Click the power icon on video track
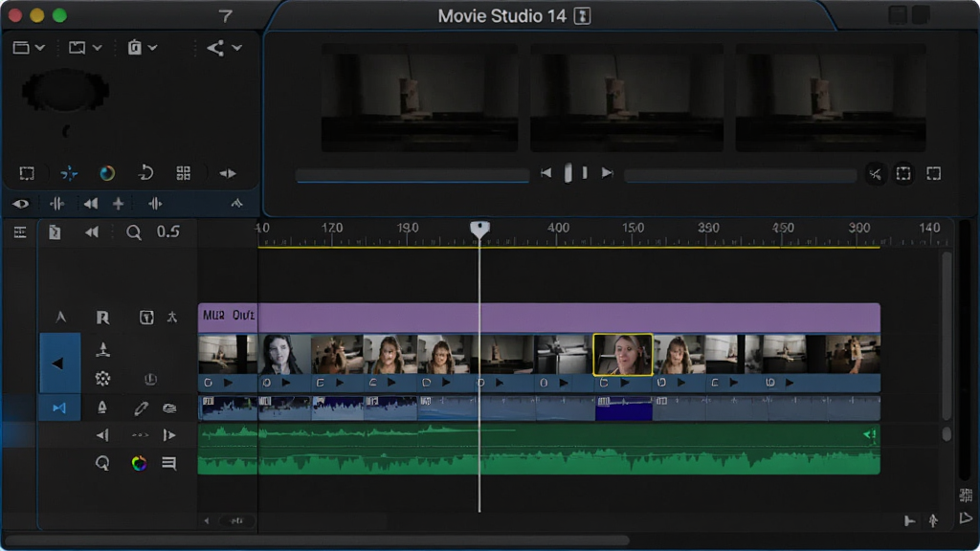Screen dimensions: 980x551 tap(150, 379)
